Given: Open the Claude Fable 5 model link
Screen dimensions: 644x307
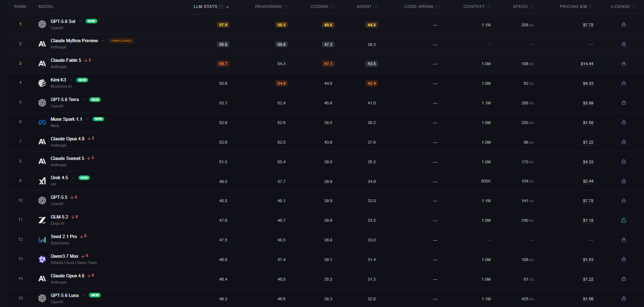Looking at the screenshot, I should pos(66,61).
